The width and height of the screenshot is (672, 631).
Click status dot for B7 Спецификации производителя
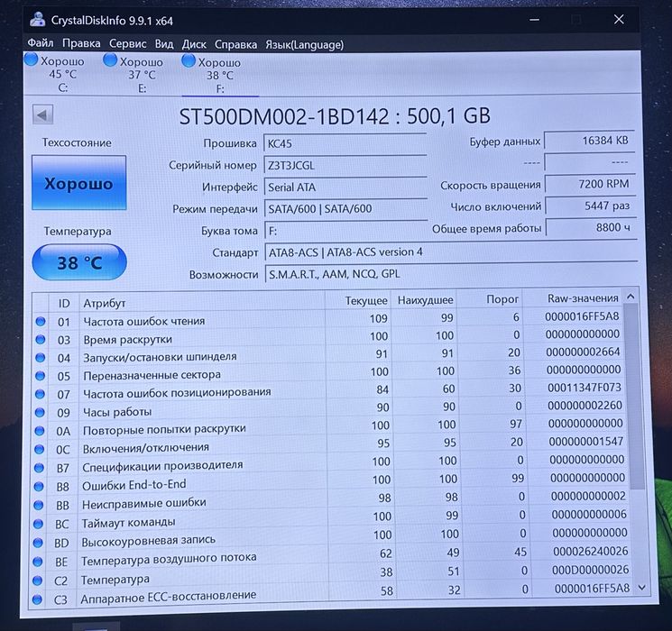tap(39, 468)
